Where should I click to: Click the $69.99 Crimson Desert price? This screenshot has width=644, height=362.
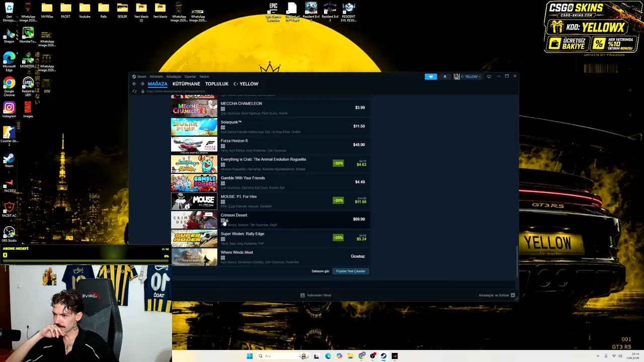pos(359,219)
